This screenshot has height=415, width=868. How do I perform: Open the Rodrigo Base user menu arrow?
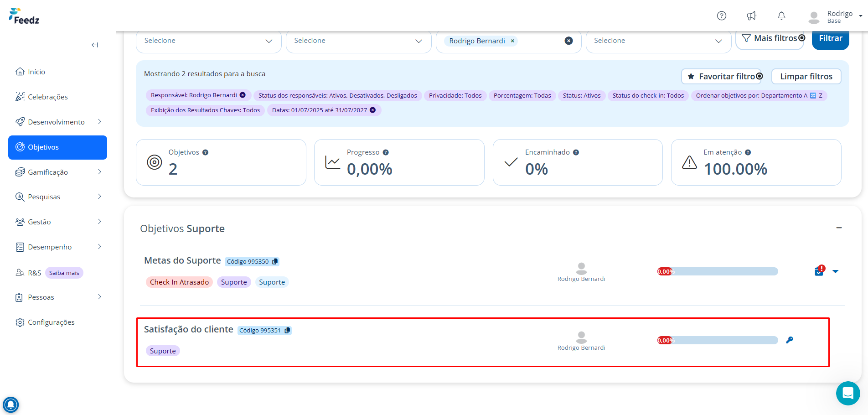[x=861, y=16]
